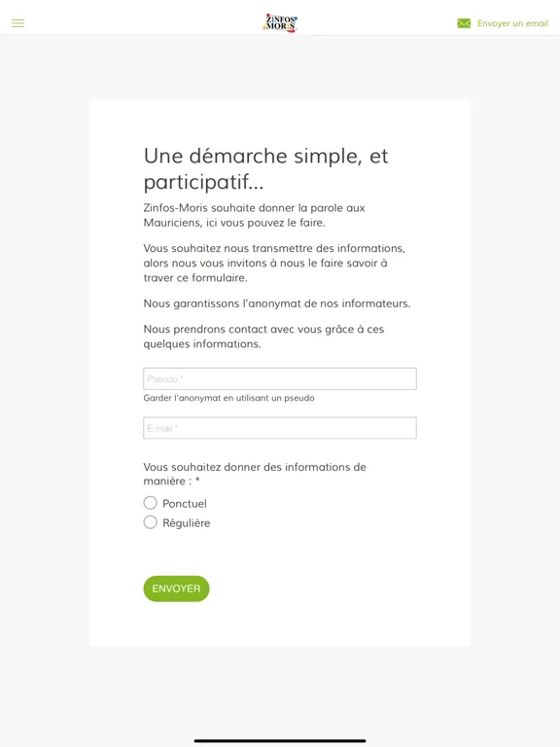
Task: Click the 'Zinfos-Moris souhaite donner la parole' paragraph
Action: coord(255,215)
